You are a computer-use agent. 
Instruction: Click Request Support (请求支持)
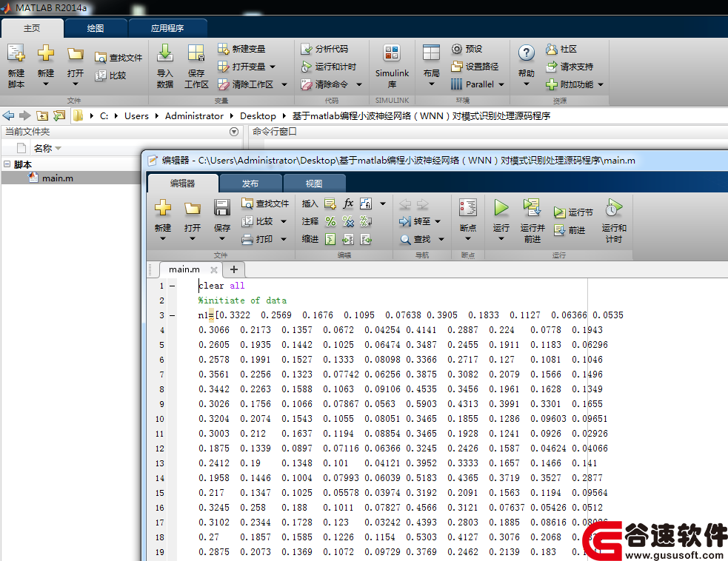pyautogui.click(x=570, y=67)
